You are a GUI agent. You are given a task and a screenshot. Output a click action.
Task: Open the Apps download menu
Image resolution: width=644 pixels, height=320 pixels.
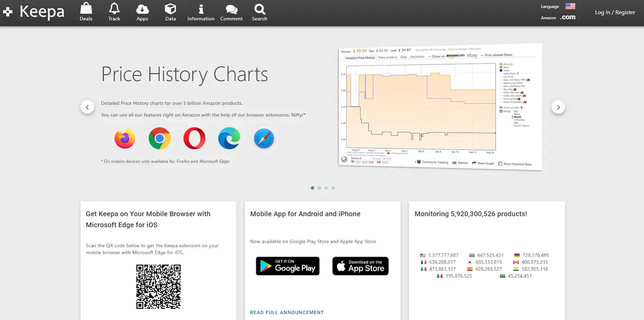142,12
